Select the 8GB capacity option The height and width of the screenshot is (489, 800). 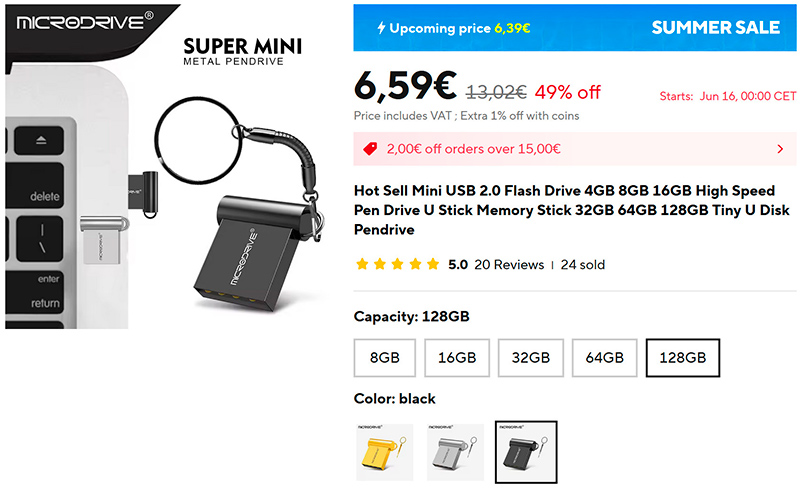click(x=385, y=357)
